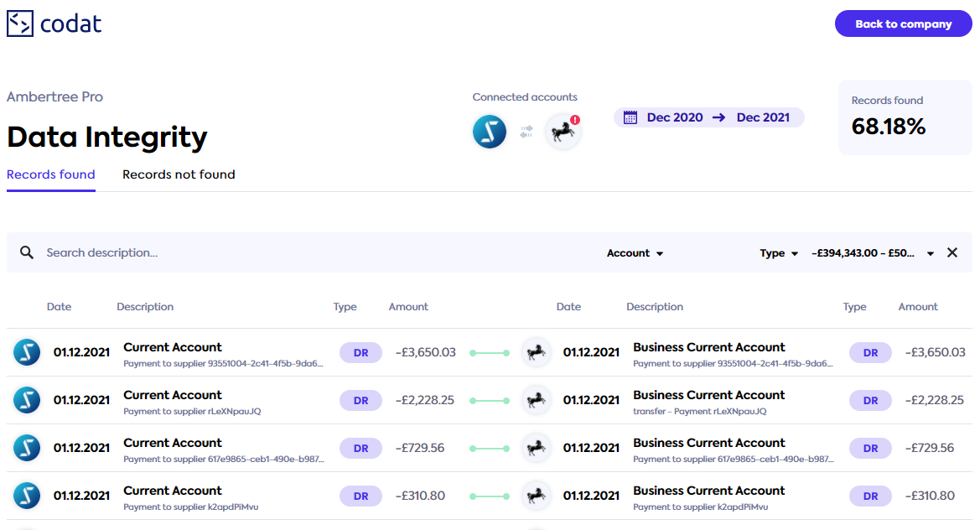Click right amount -£2,228.25

(935, 400)
